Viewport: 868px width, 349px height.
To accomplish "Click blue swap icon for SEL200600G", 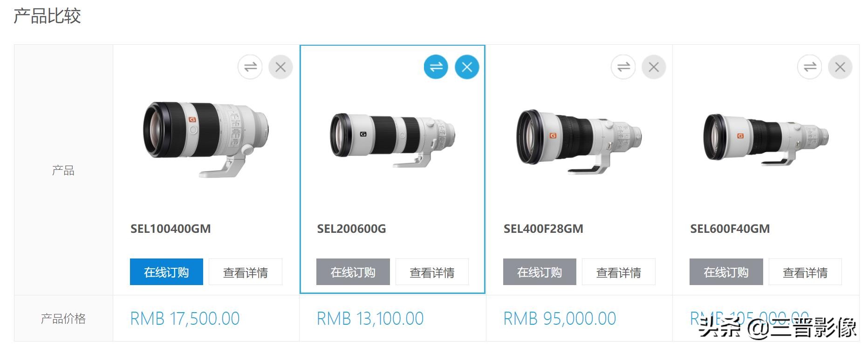I will click(x=436, y=67).
